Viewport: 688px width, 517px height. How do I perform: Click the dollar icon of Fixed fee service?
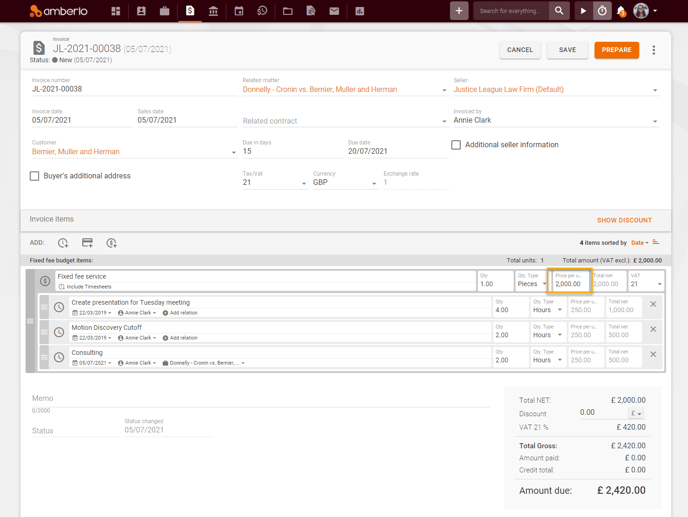[x=45, y=281]
